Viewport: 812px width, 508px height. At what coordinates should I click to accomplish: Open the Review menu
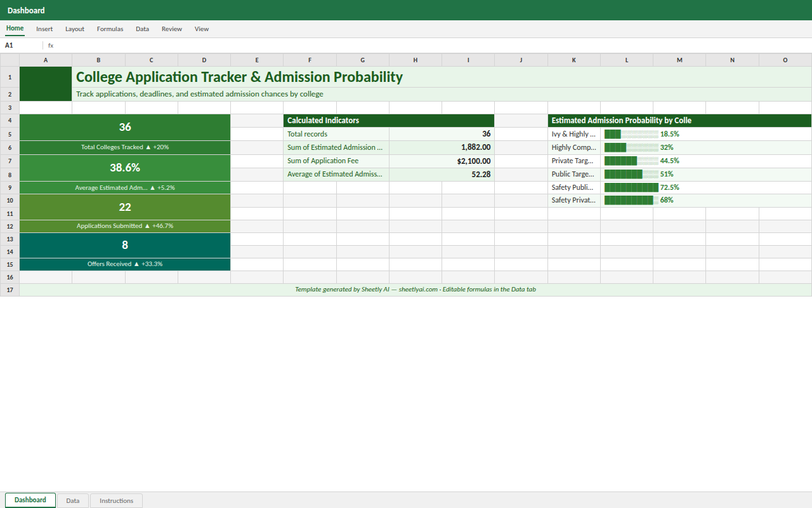pos(172,29)
